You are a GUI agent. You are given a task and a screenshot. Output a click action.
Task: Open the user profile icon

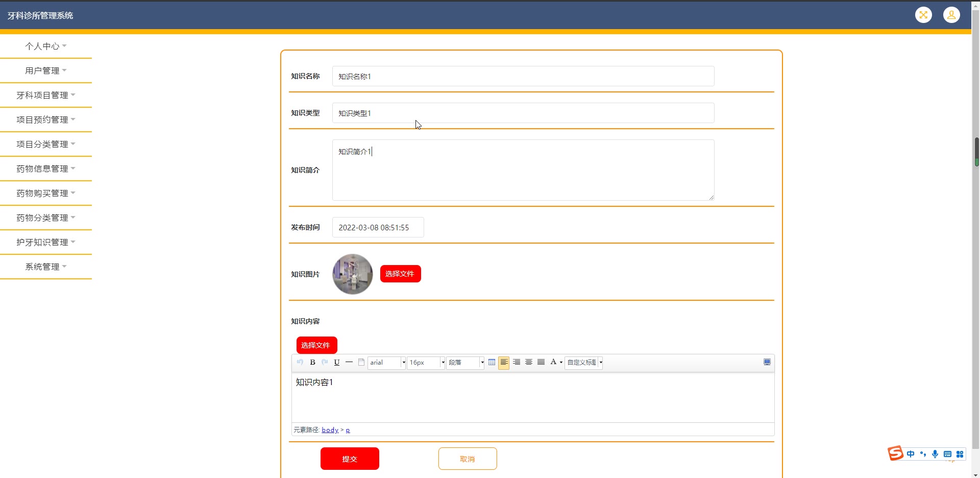click(951, 15)
